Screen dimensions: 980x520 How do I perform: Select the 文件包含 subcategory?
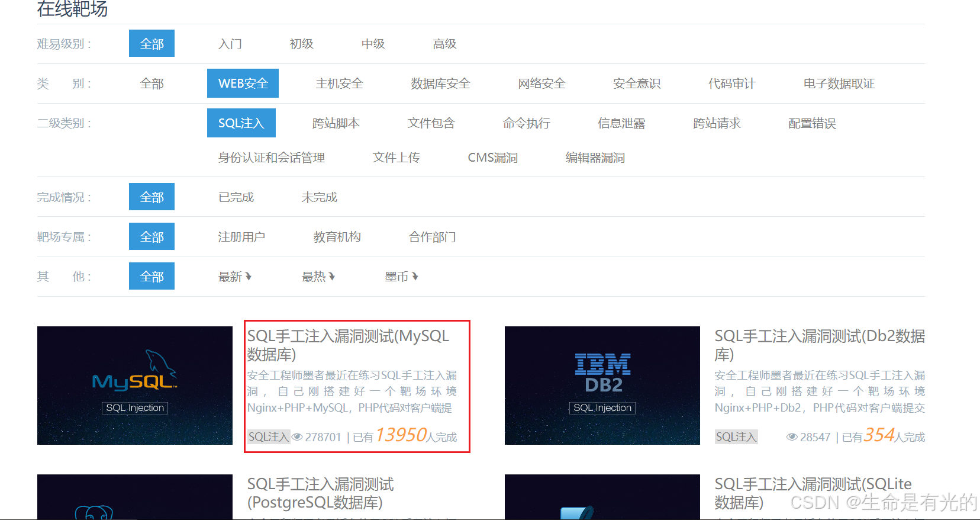tap(431, 123)
